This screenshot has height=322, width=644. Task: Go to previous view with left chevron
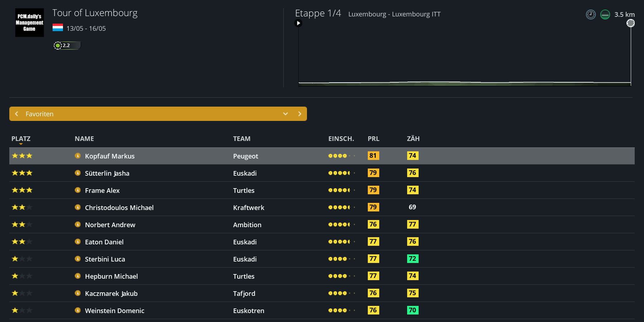16,114
